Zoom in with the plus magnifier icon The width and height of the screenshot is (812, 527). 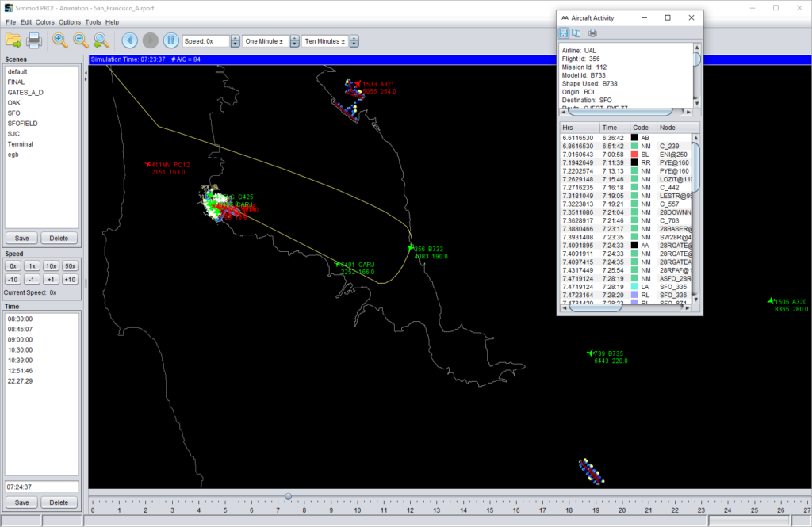(60, 40)
